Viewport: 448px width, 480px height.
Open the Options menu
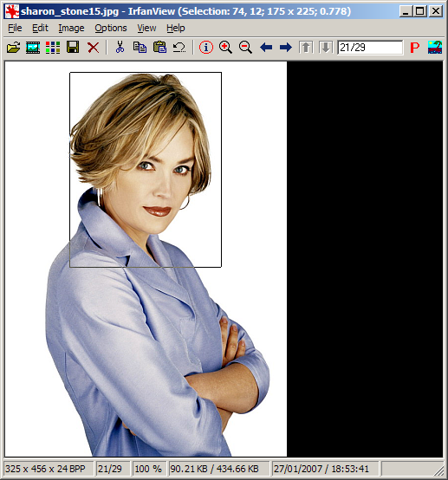[x=111, y=29]
